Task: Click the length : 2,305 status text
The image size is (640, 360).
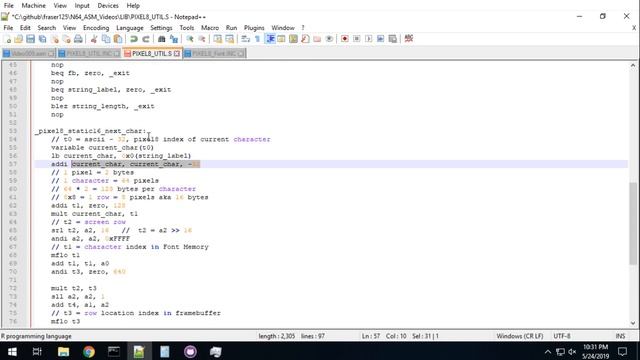Action: point(276,336)
